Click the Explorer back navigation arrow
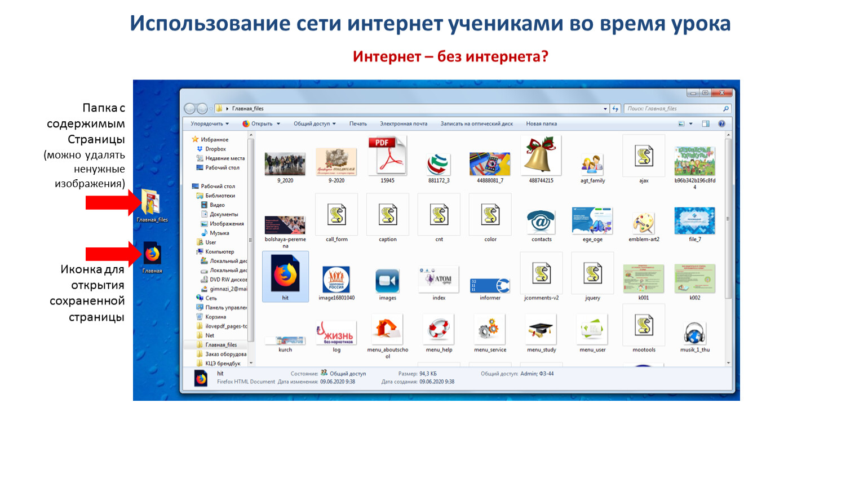Screen dimensions: 868x487 click(190, 109)
